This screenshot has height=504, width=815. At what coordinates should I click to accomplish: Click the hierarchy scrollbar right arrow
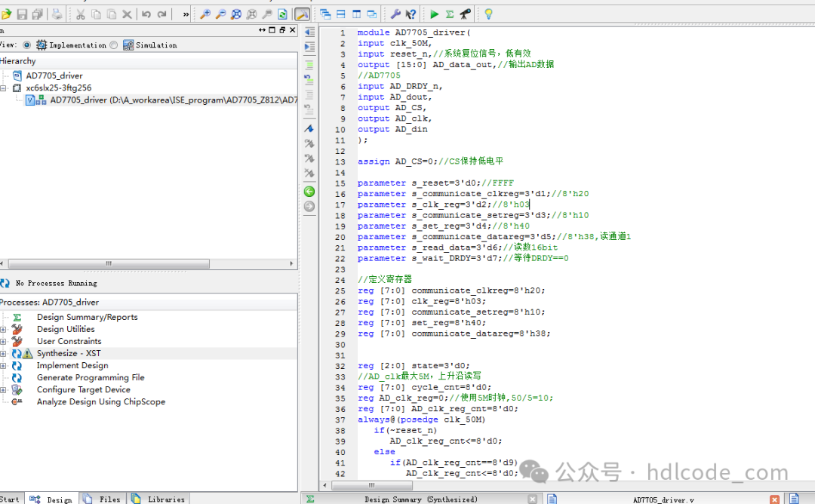pyautogui.click(x=291, y=263)
